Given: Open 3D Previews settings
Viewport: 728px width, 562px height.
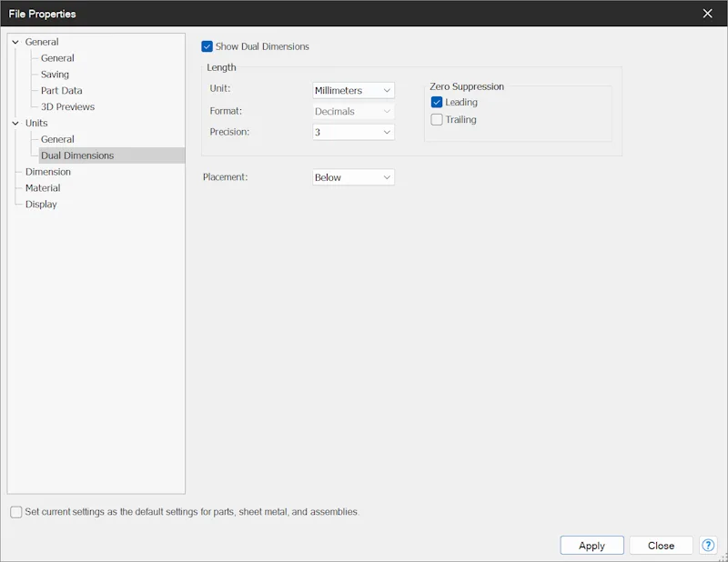Looking at the screenshot, I should (x=67, y=106).
